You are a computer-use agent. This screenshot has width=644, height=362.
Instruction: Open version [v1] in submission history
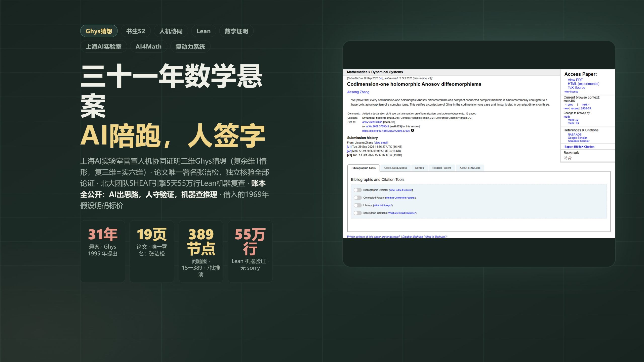coord(349,147)
